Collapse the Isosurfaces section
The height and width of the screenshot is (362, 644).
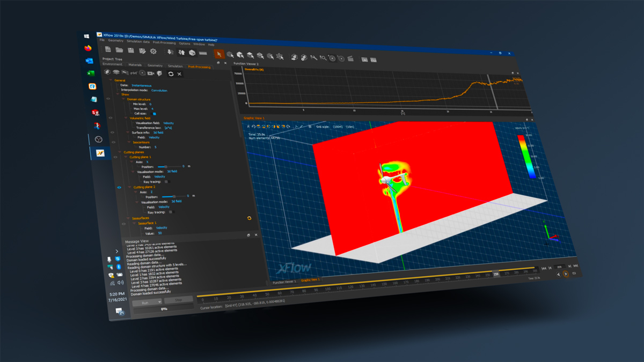pos(128,218)
